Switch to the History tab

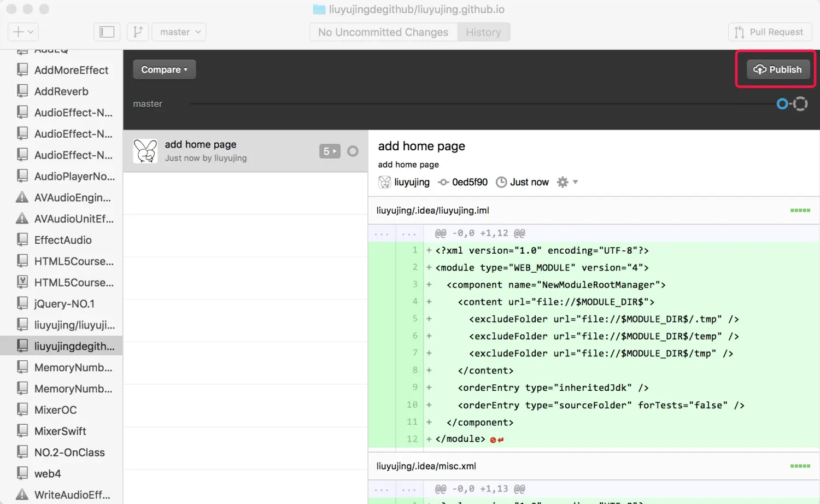(x=483, y=32)
